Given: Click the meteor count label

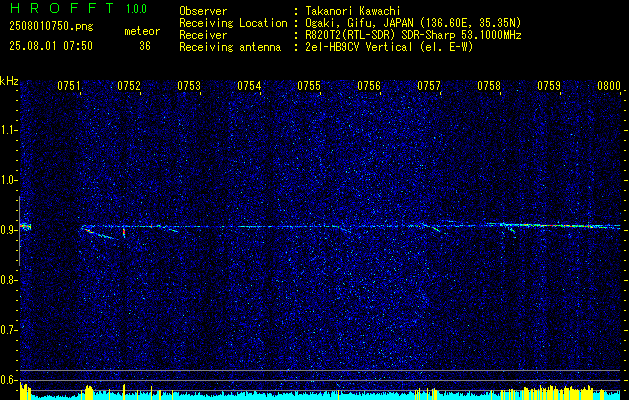Looking at the screenshot, I should (x=142, y=31).
